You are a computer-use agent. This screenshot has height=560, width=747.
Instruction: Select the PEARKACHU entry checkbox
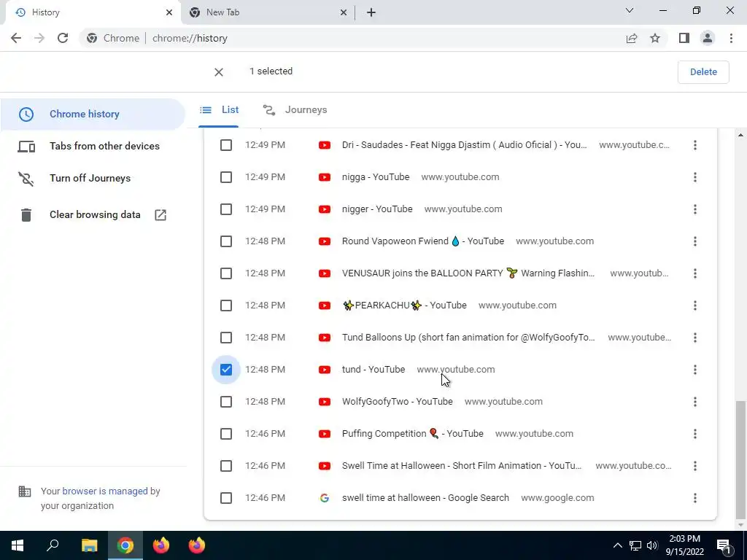[x=226, y=306]
